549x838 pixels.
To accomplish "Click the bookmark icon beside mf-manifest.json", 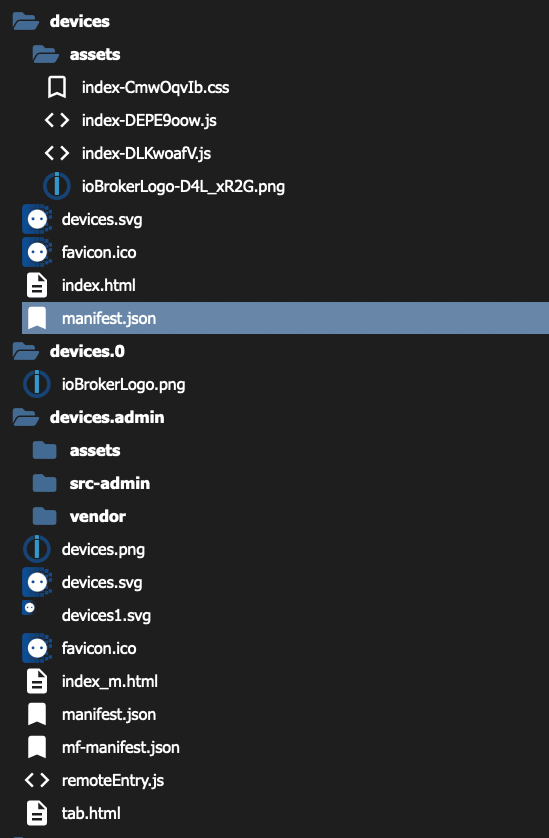I will pos(37,747).
